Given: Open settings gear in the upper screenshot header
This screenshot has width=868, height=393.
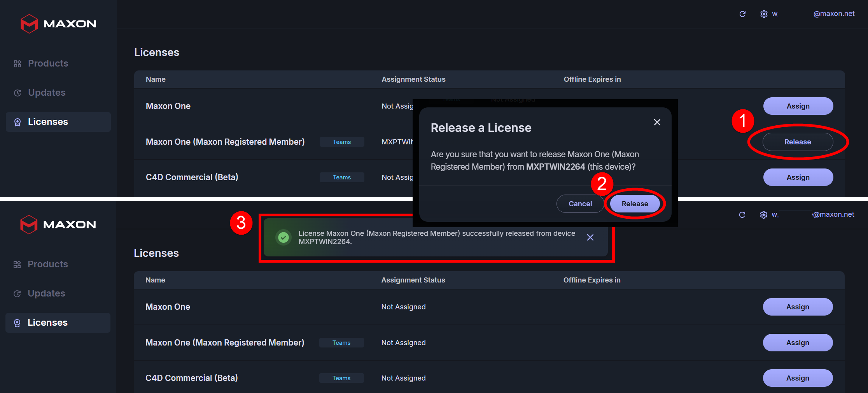Looking at the screenshot, I should [x=764, y=14].
